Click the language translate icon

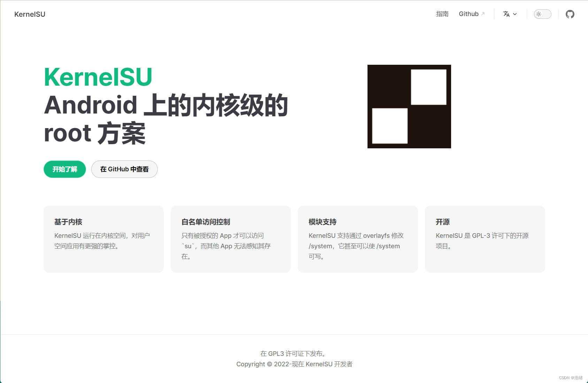(x=506, y=14)
